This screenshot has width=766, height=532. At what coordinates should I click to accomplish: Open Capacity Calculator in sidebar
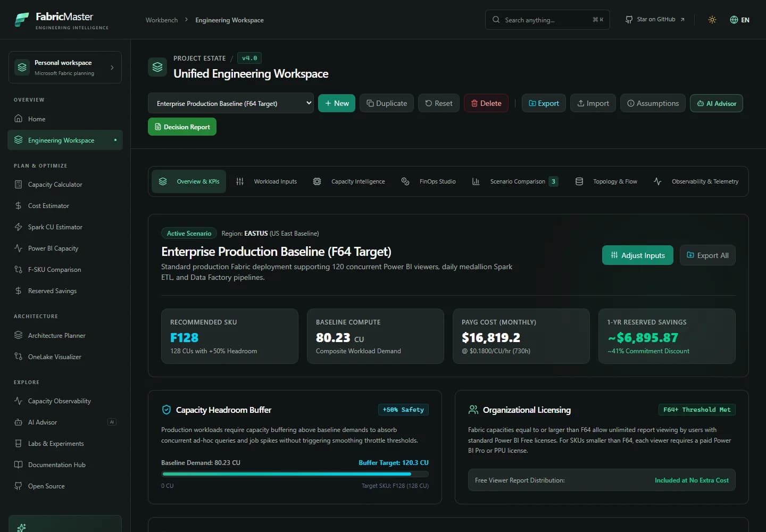(65, 185)
